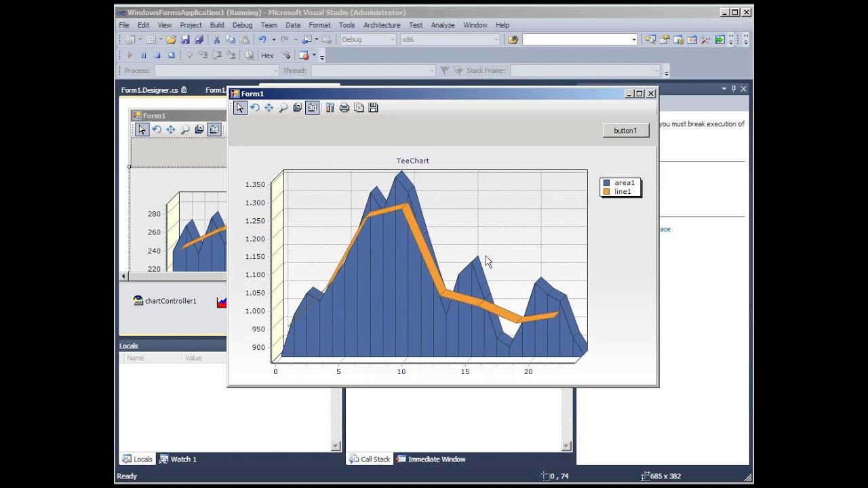The image size is (868, 488).
Task: Click the Print icon in Form1 toolbar
Action: click(x=344, y=108)
